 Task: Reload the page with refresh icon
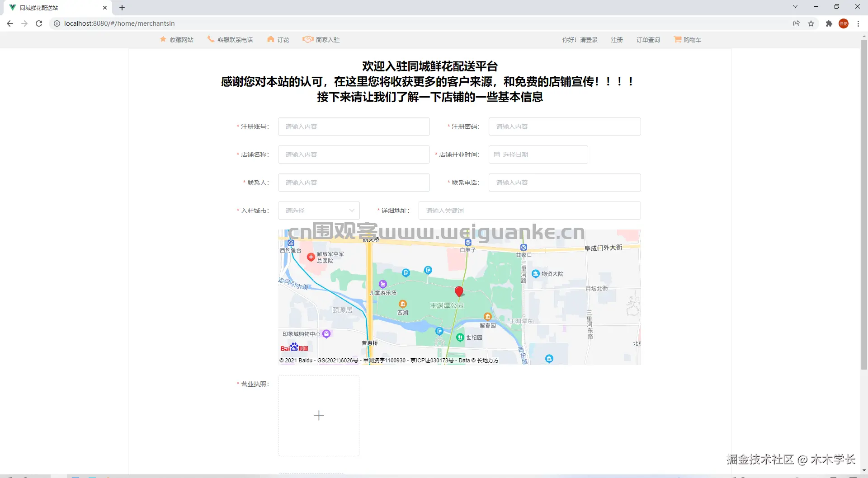(x=39, y=23)
